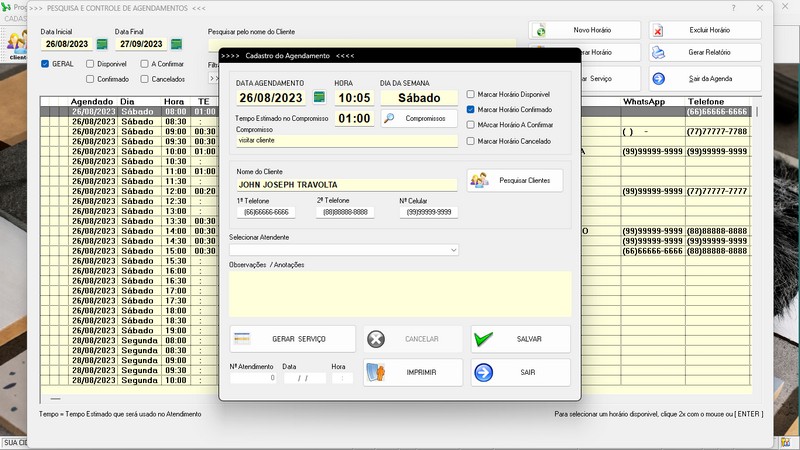Click Excluir Horário button

[x=705, y=30]
